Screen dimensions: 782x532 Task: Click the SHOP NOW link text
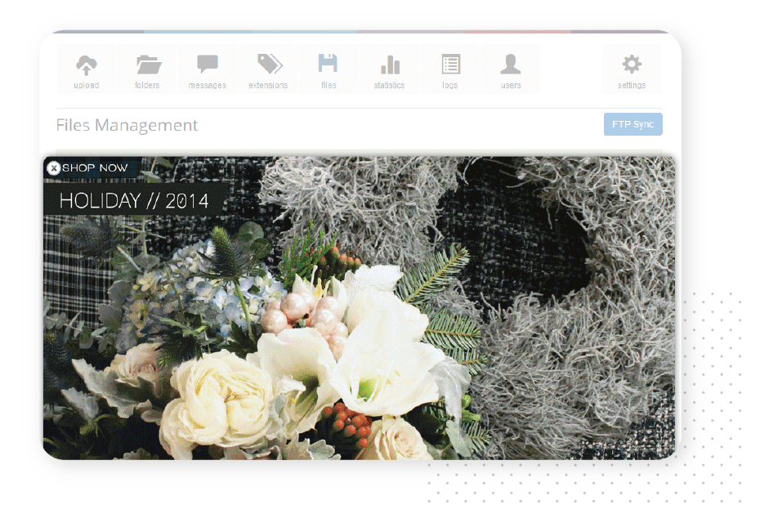coord(96,168)
